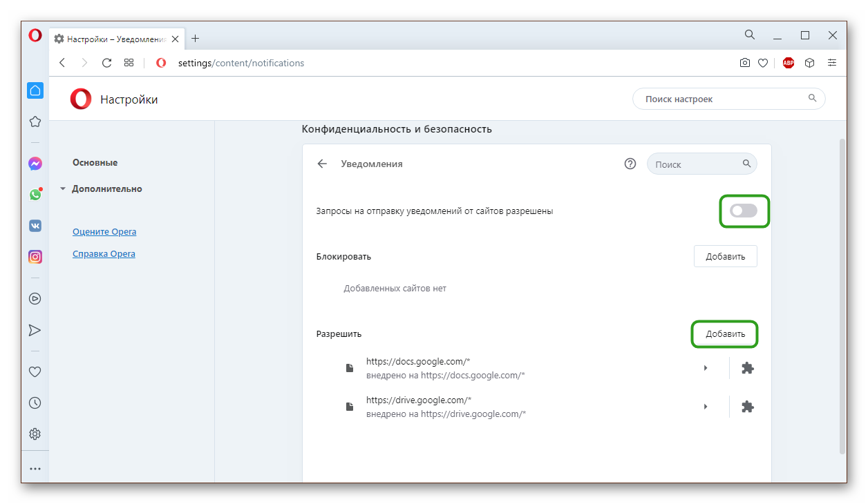868x504 pixels.
Task: Toggle site notification requests switch
Action: coord(744,211)
